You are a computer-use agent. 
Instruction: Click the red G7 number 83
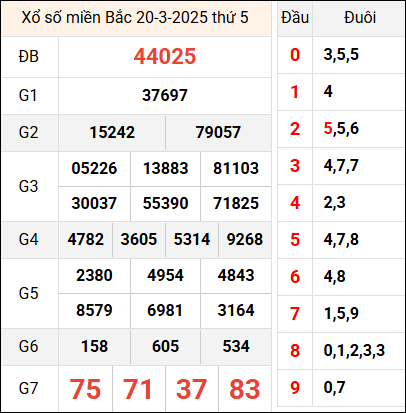245,389
